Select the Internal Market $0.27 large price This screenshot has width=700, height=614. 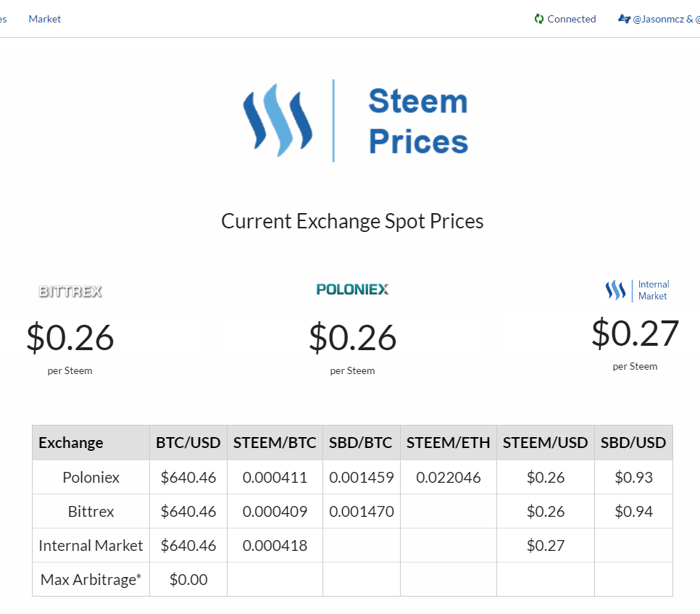coord(635,333)
